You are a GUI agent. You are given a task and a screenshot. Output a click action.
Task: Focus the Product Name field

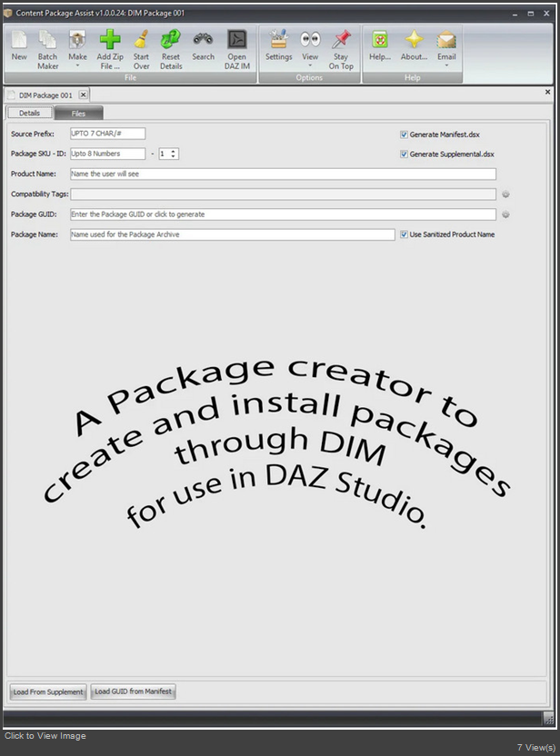(x=283, y=174)
